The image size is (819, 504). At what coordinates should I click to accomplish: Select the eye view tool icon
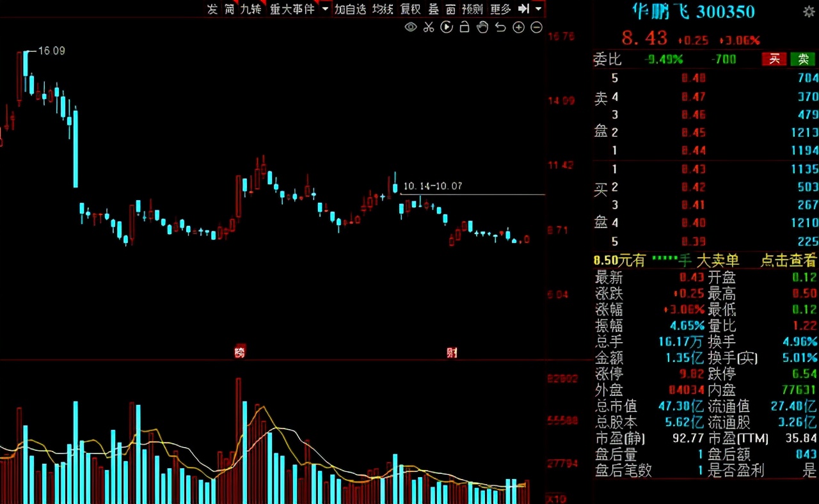[409, 27]
